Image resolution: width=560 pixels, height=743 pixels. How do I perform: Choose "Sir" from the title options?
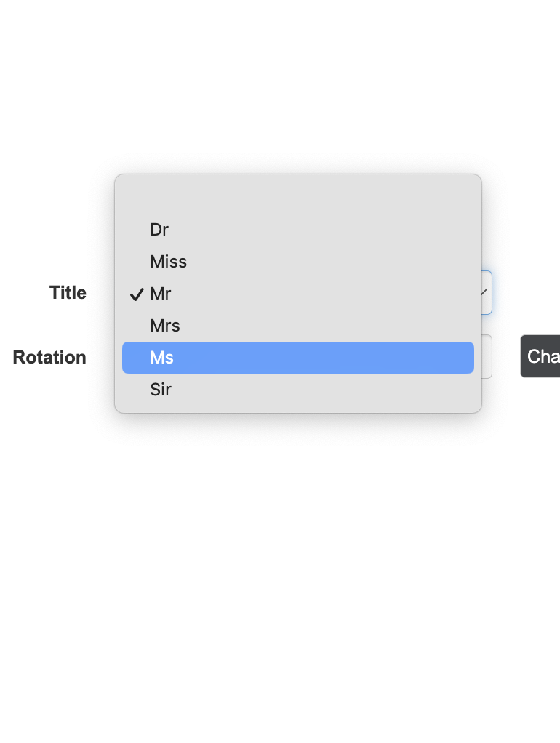pyautogui.click(x=161, y=390)
